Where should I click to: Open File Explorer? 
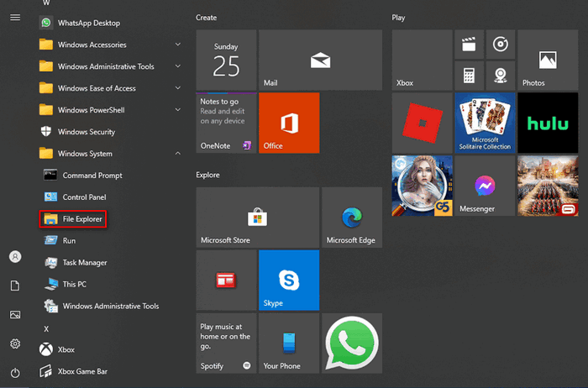[73, 219]
